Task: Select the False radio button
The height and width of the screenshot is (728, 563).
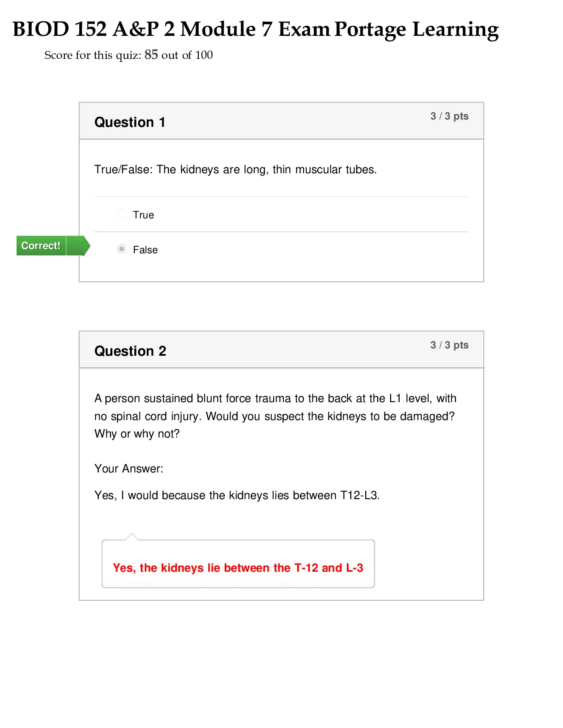Action: pyautogui.click(x=121, y=249)
